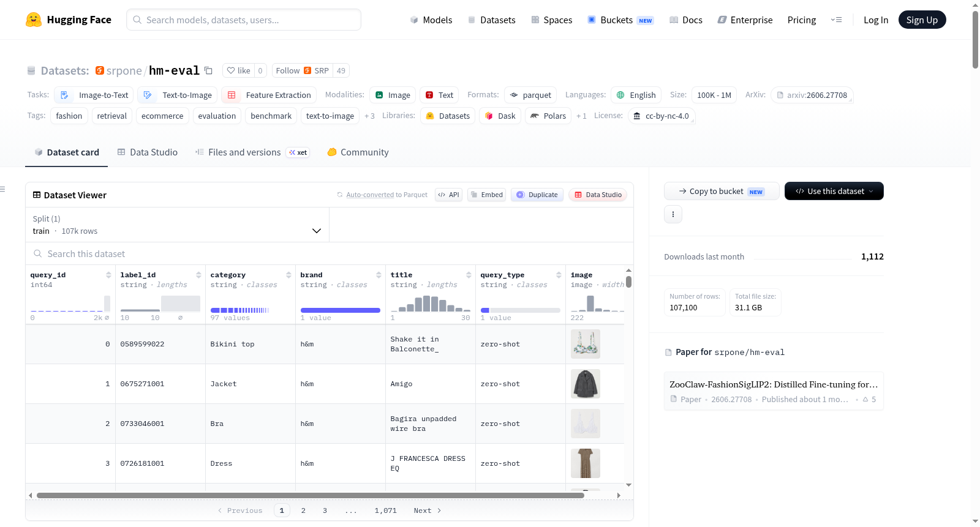Click the Log In link

pos(876,20)
